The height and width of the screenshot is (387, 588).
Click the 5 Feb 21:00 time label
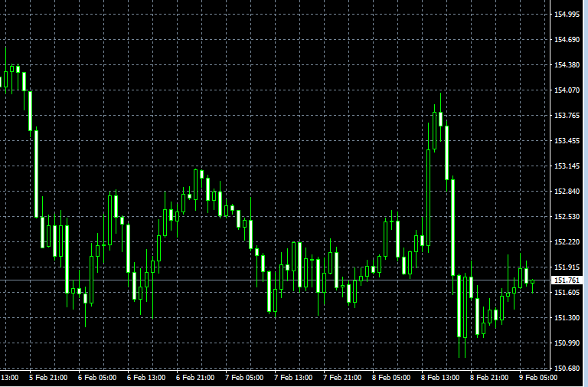48,378
